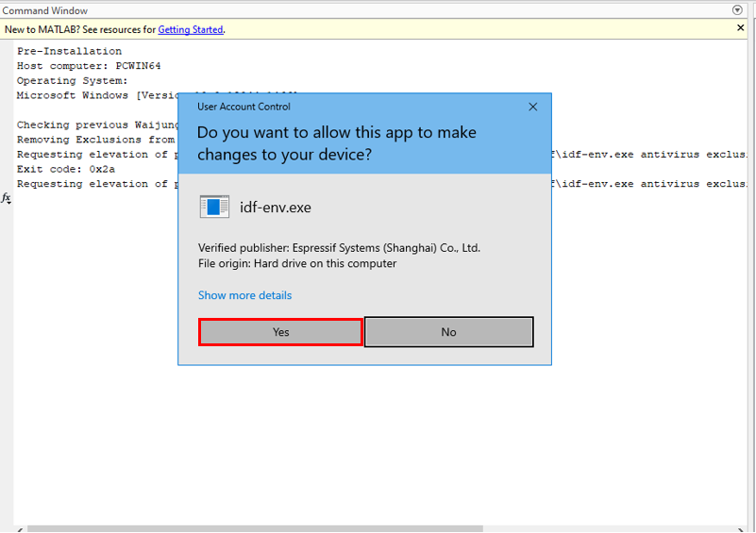Screen dimensions: 756x533
Task: Open Command Window actions dropdown arrow
Action: pos(737,9)
